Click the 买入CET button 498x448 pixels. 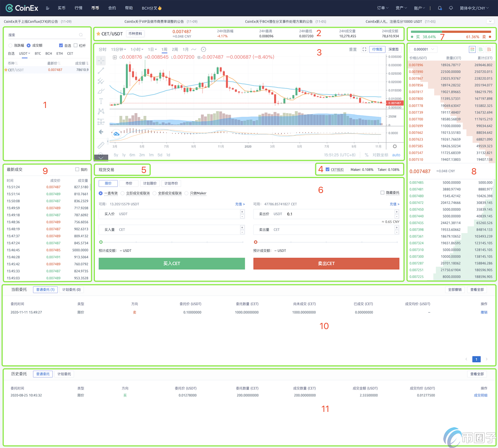[172, 263]
